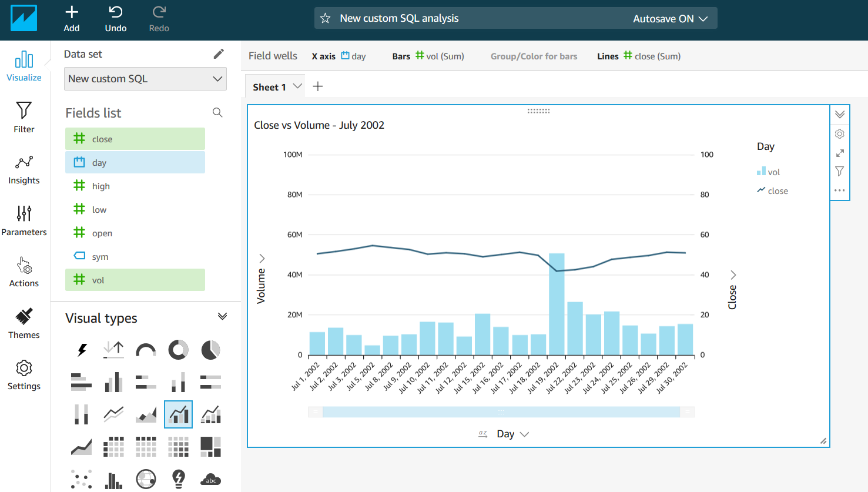Screen dimensions: 868x492
Task: Open the New custom SQL data set dropdown
Action: pyautogui.click(x=145, y=79)
